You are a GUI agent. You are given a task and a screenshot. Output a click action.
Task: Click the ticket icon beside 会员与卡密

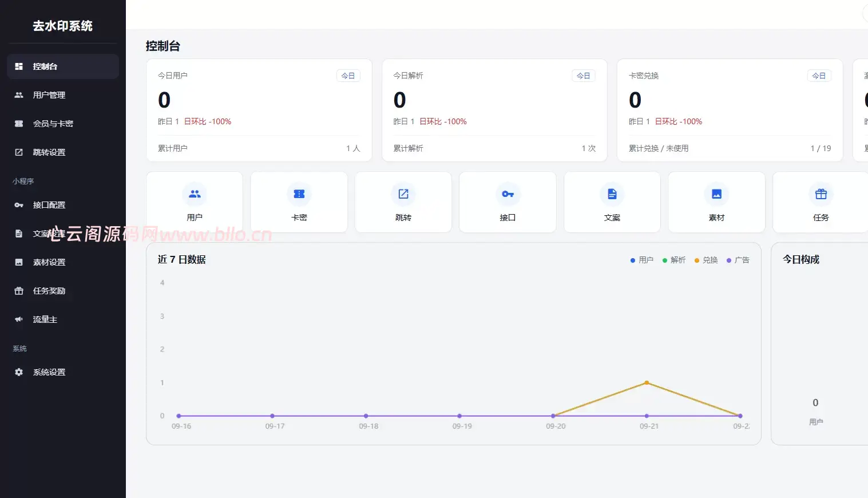click(19, 124)
